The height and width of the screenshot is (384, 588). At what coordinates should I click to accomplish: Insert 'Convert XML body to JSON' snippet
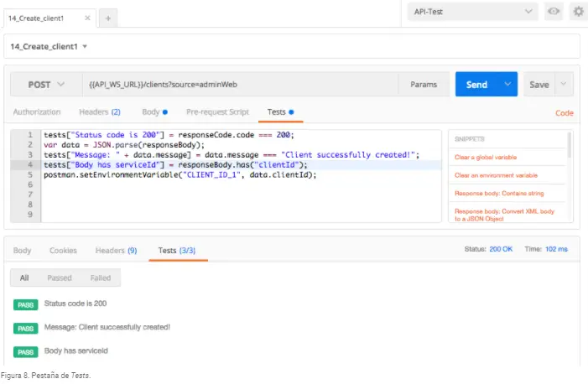tap(504, 215)
